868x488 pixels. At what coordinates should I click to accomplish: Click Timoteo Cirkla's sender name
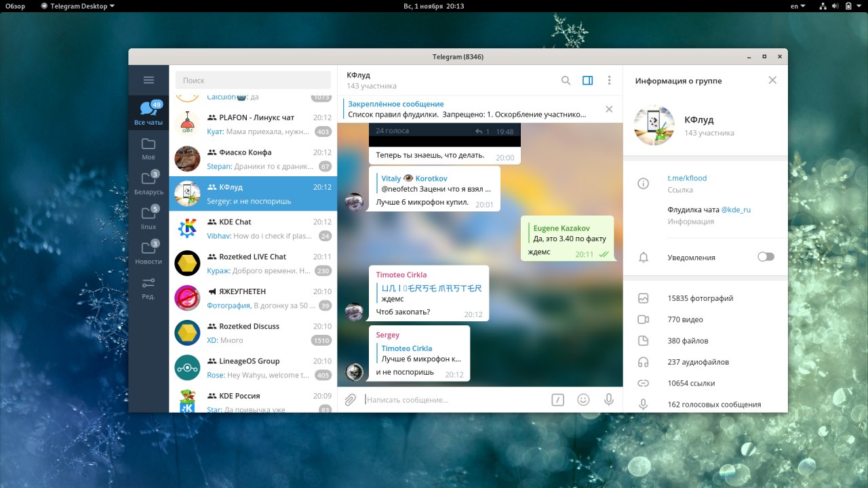point(401,274)
